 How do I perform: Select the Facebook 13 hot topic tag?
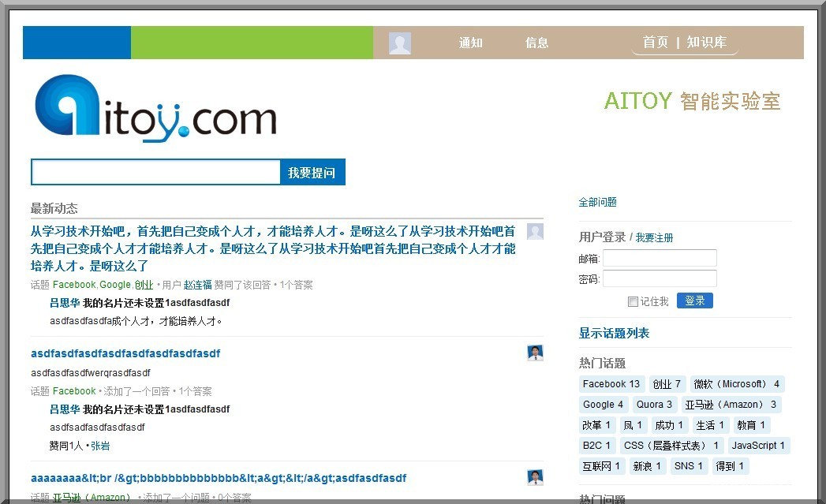point(611,384)
